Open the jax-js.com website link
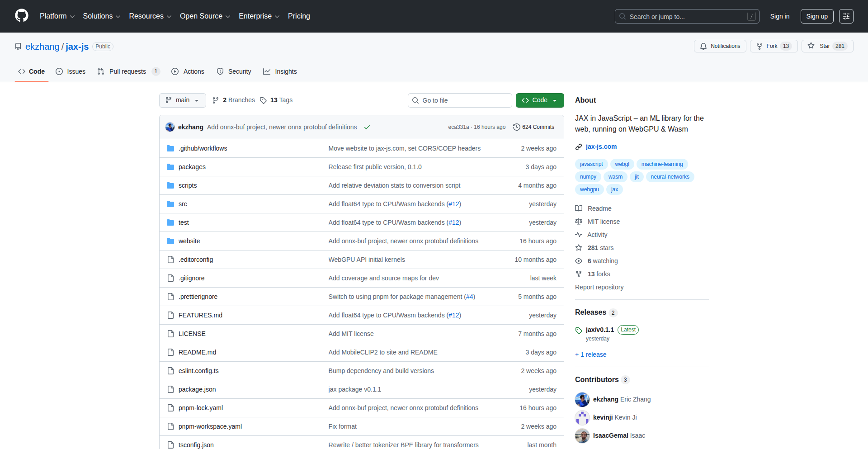 coord(601,147)
